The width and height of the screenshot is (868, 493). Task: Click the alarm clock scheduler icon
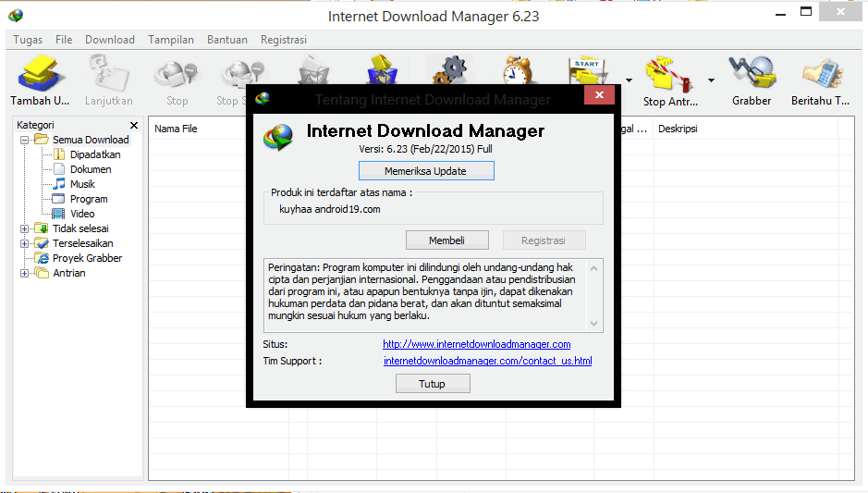(517, 70)
